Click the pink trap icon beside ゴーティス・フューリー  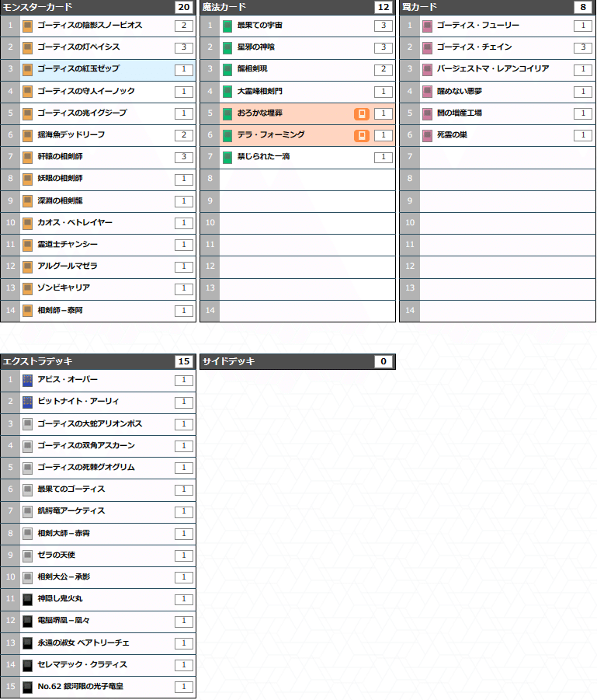coord(427,26)
